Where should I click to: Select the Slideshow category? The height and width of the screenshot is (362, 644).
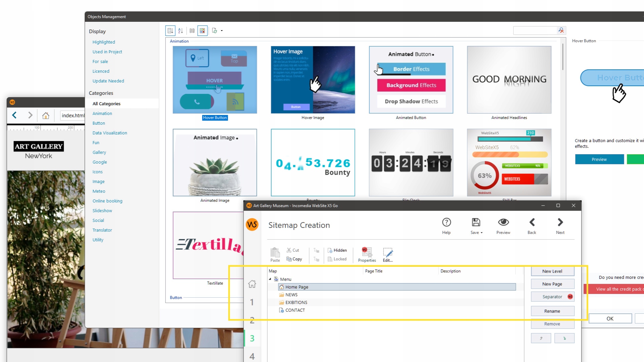pyautogui.click(x=102, y=211)
